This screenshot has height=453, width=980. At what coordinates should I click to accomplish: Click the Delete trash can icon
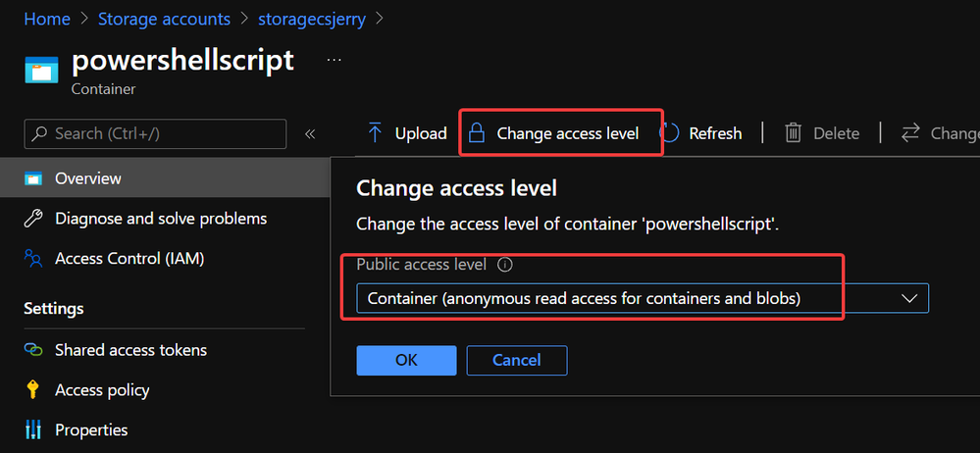click(x=794, y=133)
